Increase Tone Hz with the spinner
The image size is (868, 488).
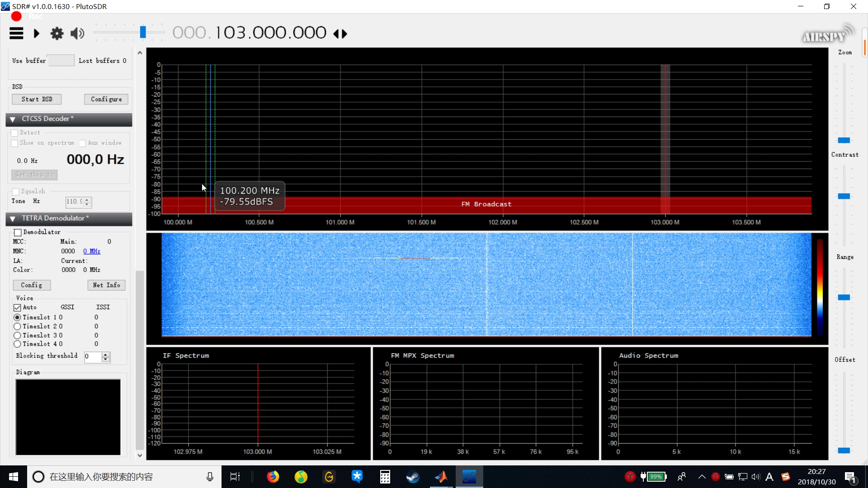click(88, 200)
